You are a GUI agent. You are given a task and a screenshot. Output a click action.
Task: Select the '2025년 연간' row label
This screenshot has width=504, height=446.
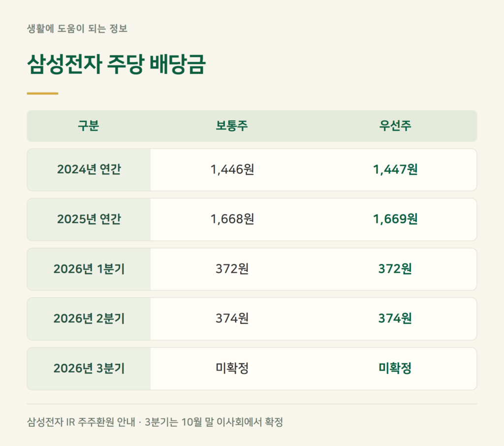click(89, 219)
